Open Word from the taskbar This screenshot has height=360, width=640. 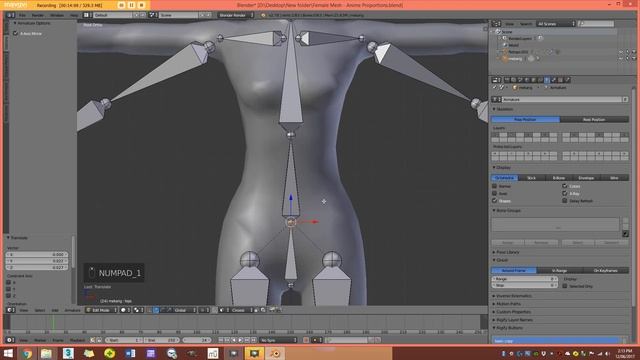pyautogui.click(x=130, y=353)
